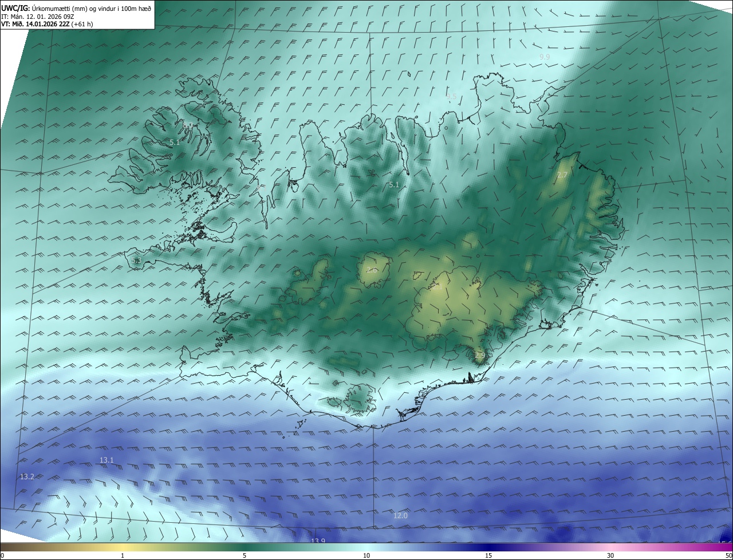Click the 30 tick on the color scale
Viewport: 733px width, 560px height.
pyautogui.click(x=610, y=555)
